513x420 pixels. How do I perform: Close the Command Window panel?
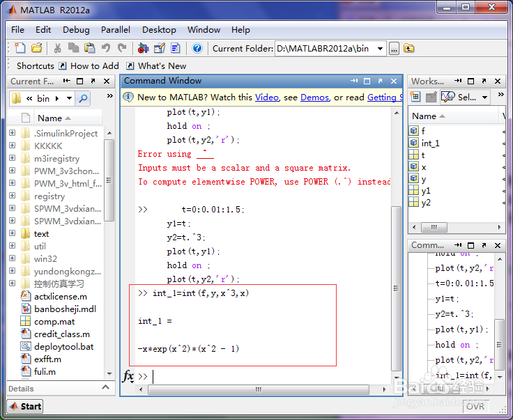(x=394, y=81)
